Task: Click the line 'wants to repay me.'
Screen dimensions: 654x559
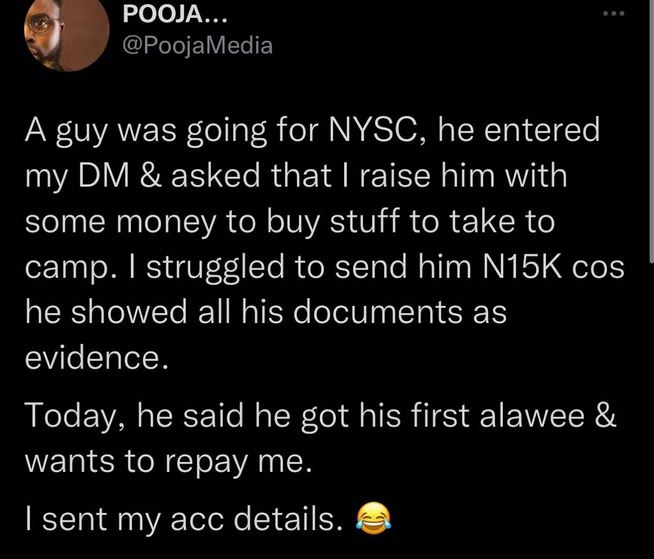Action: pos(169,463)
